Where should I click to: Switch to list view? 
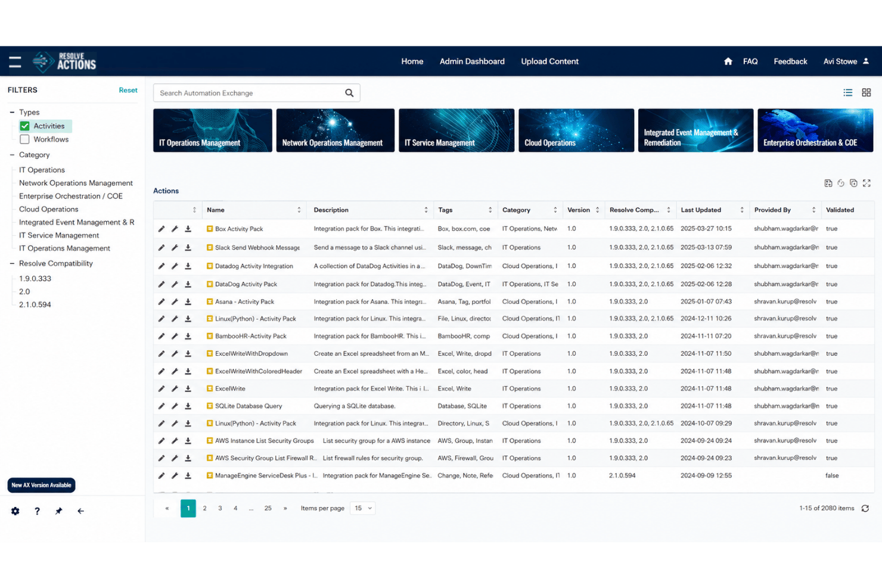click(x=848, y=92)
